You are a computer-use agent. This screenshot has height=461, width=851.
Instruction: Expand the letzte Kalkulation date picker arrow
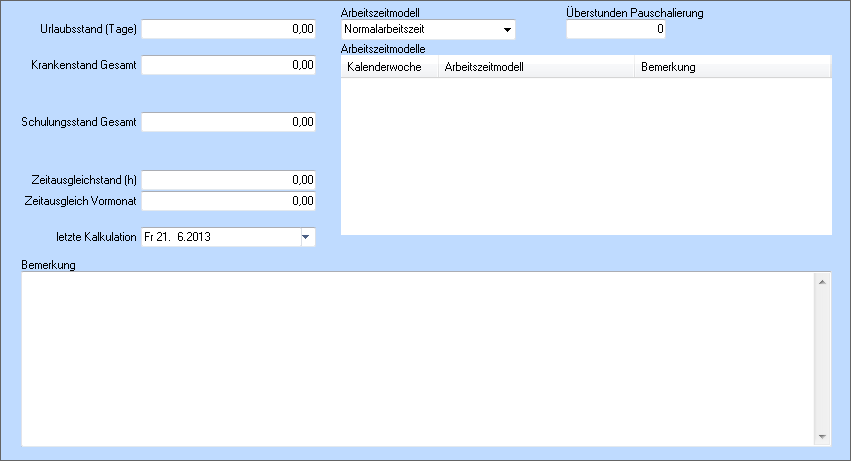pyautogui.click(x=306, y=237)
